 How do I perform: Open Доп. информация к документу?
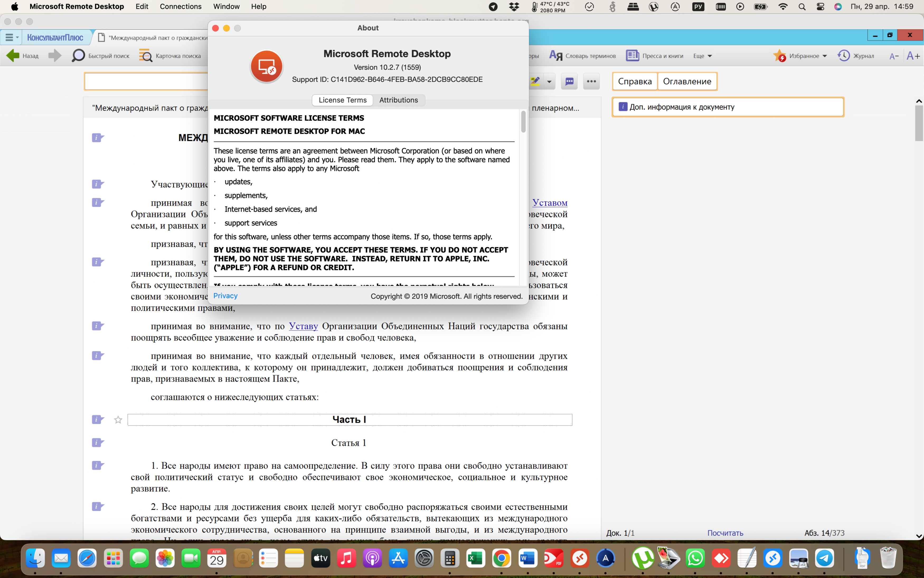pos(728,107)
